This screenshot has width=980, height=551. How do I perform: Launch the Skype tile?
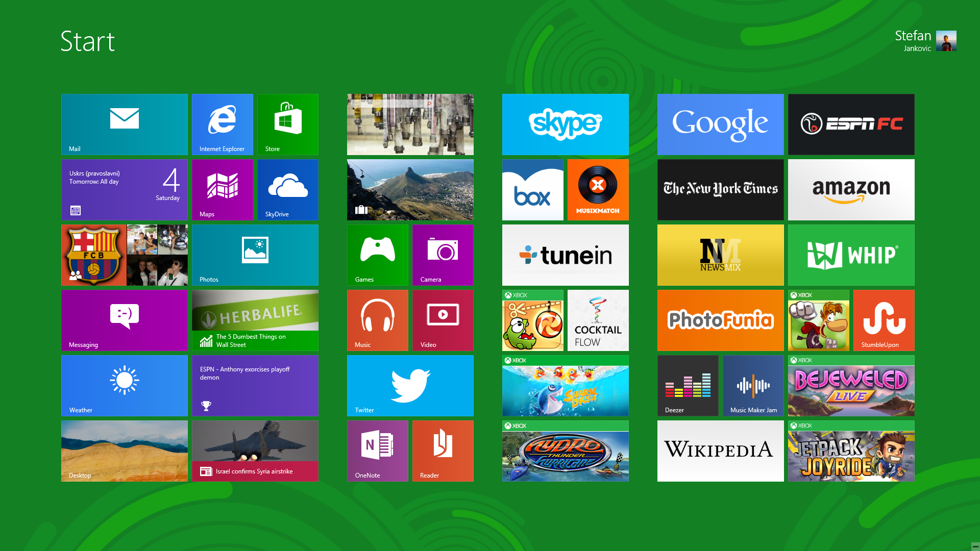point(565,124)
